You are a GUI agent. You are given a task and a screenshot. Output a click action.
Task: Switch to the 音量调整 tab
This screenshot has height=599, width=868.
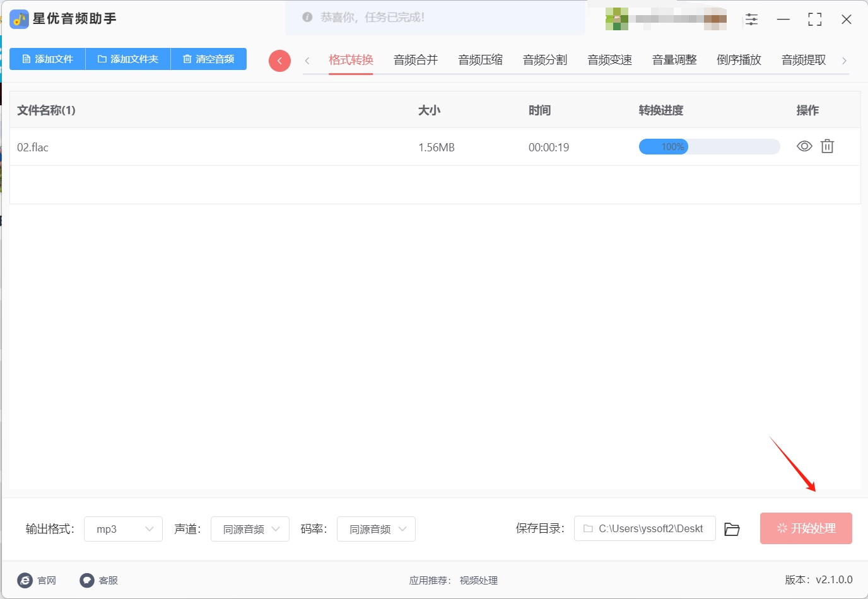click(674, 60)
